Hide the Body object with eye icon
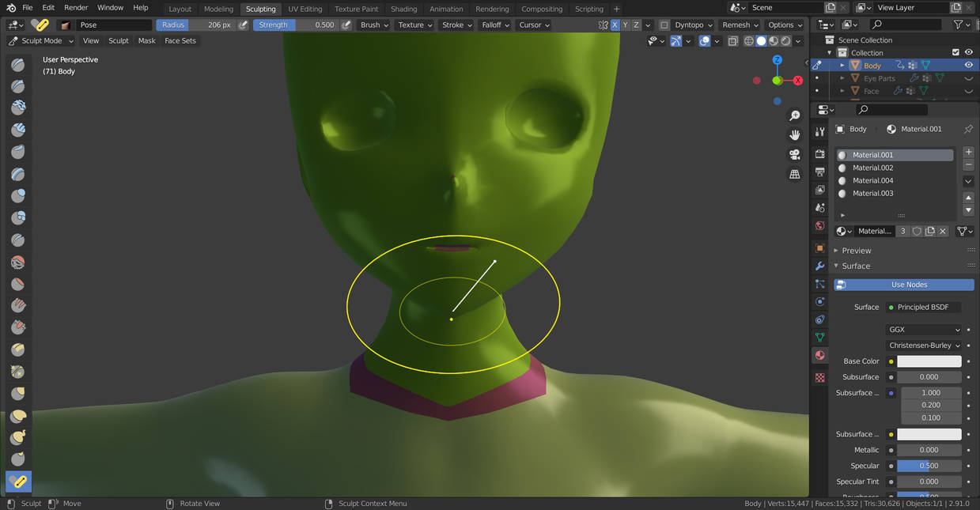This screenshot has height=510, width=980. (x=968, y=66)
